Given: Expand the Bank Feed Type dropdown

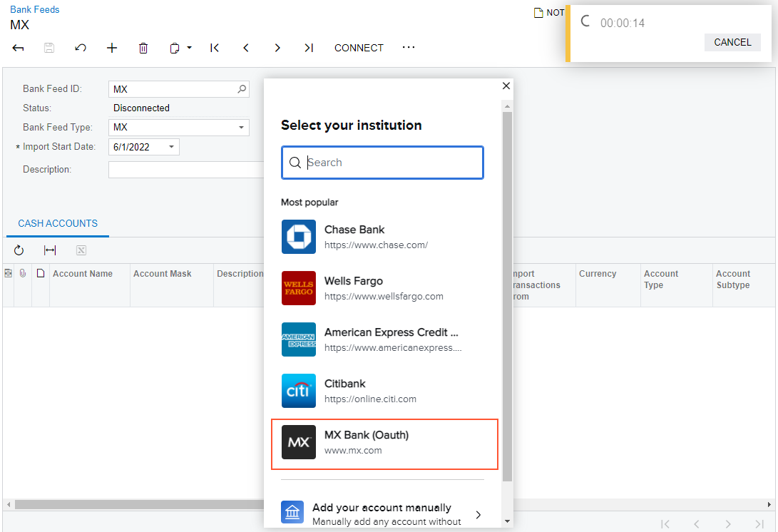Looking at the screenshot, I should pos(240,128).
